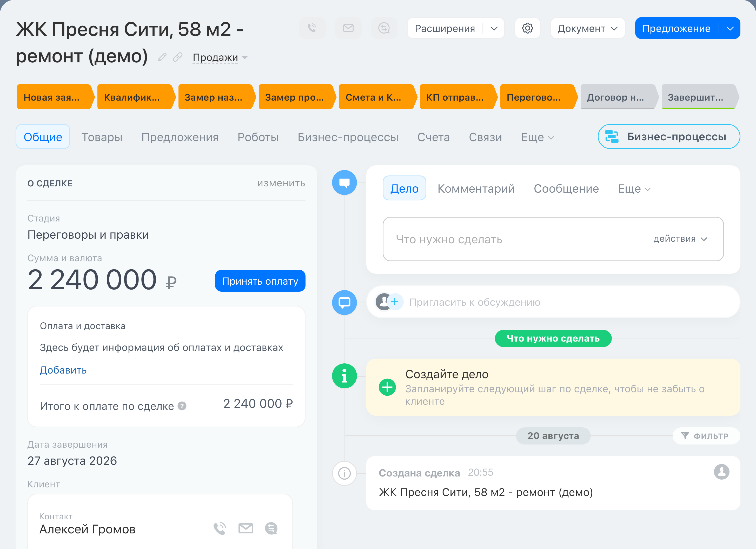Open the Продажи pipeline selector

point(220,57)
